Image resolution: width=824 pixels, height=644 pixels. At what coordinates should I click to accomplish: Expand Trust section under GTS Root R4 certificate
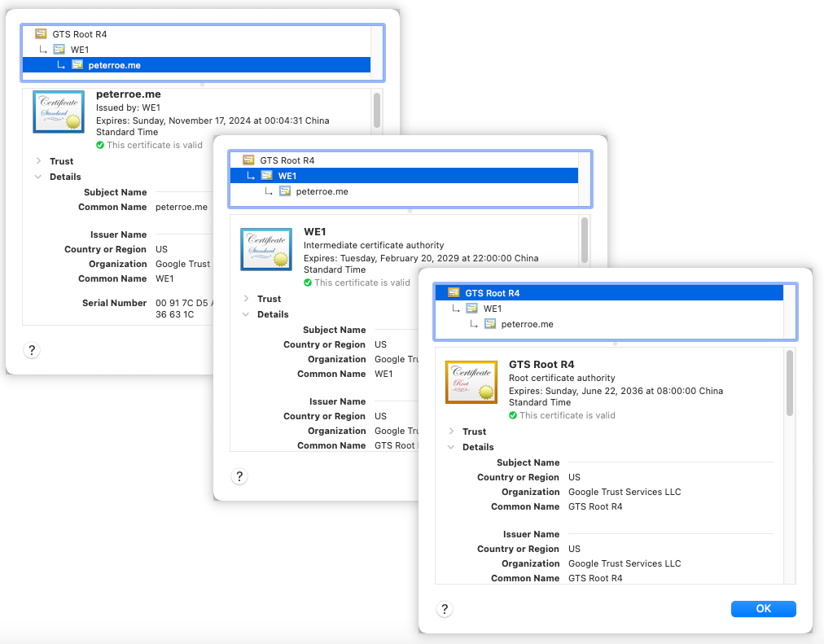coord(452,432)
